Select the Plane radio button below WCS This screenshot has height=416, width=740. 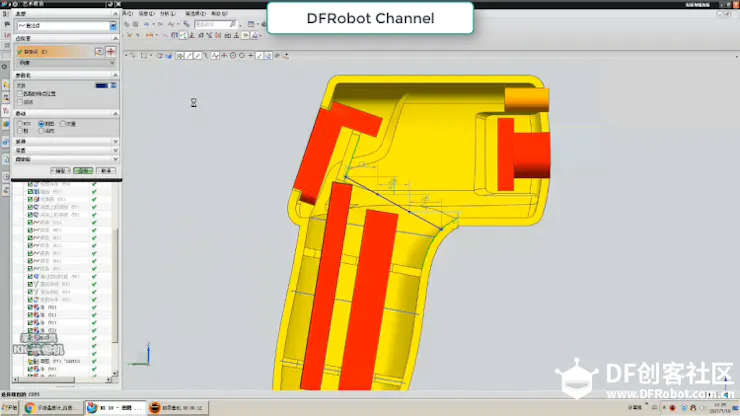(x=20, y=131)
